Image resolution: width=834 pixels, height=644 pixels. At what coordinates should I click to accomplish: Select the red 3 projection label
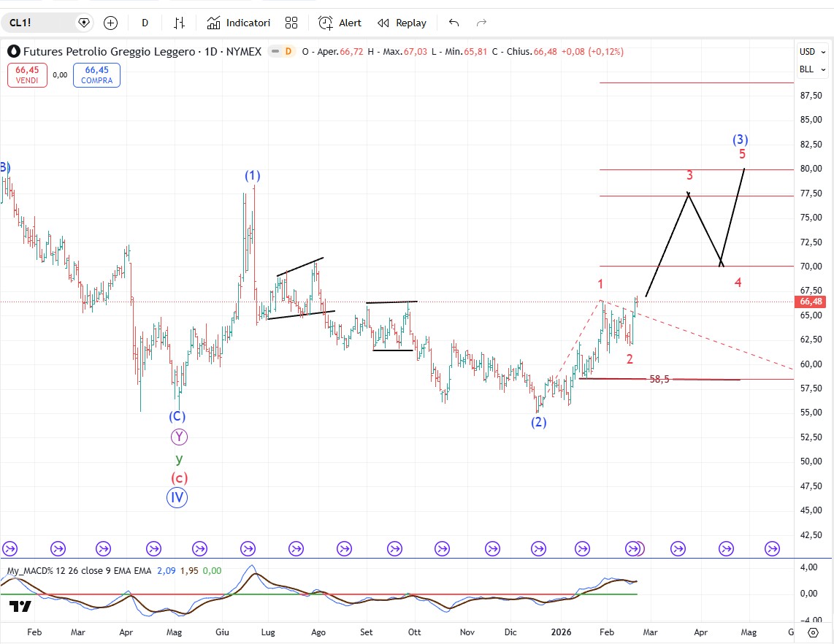click(x=689, y=175)
